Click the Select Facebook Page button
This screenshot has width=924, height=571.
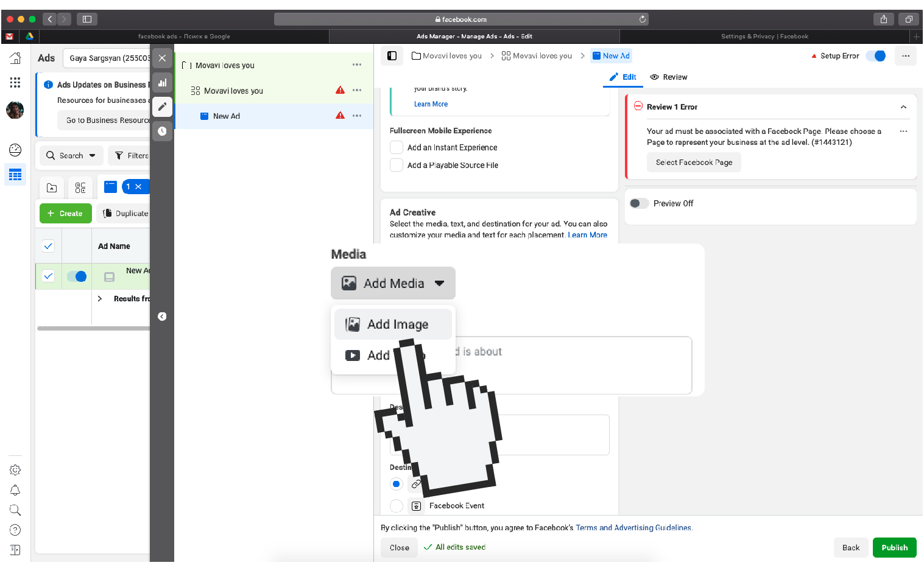(x=694, y=163)
